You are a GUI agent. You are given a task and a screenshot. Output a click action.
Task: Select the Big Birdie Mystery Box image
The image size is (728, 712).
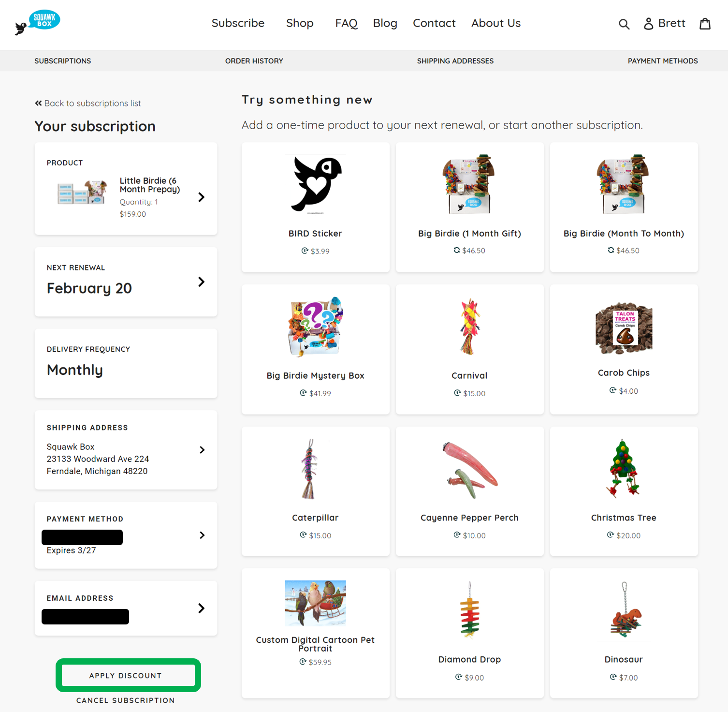click(x=316, y=326)
